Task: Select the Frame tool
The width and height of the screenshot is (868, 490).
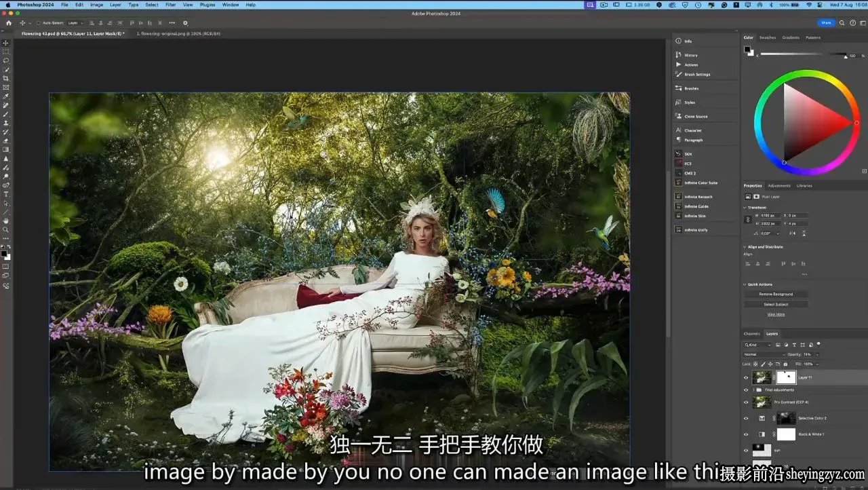Action: coord(6,87)
